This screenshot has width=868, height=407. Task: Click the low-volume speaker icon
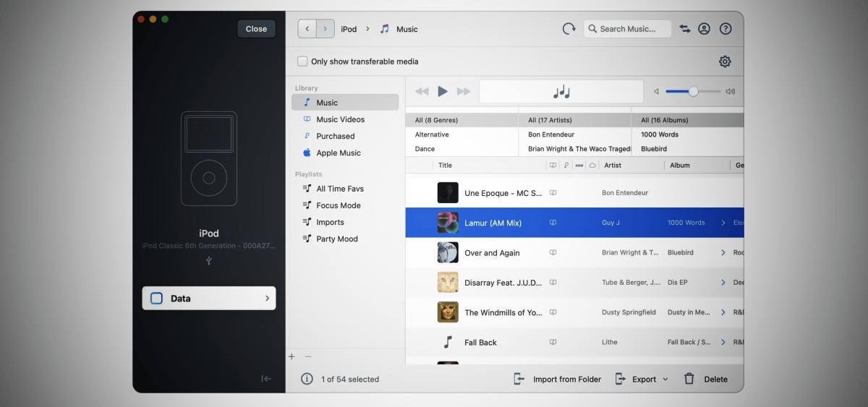(657, 92)
